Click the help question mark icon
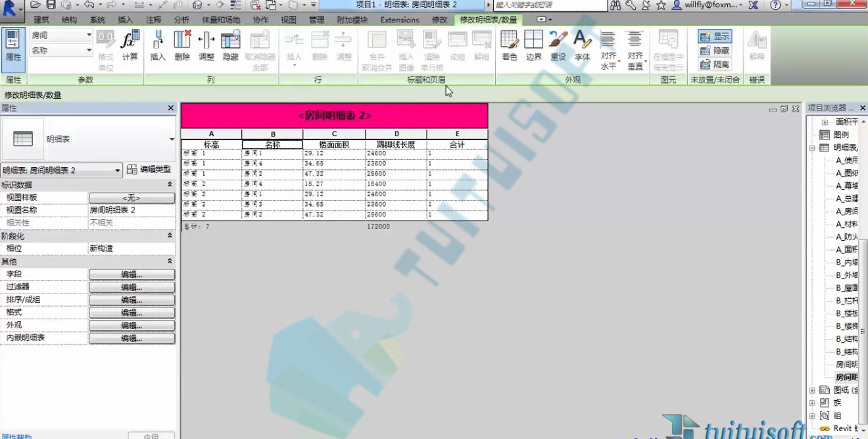Viewport: 868px width, 439px height. point(776,5)
